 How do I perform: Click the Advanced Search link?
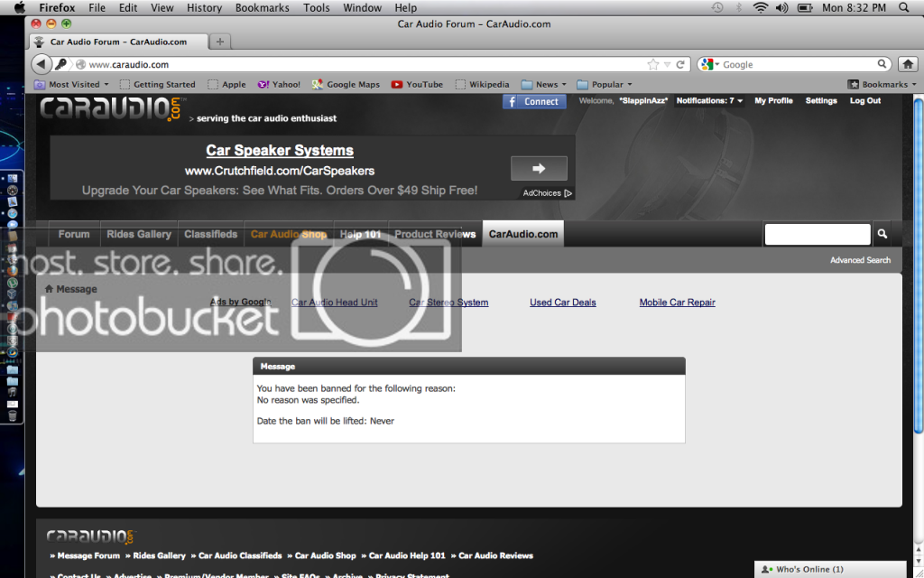click(x=860, y=260)
